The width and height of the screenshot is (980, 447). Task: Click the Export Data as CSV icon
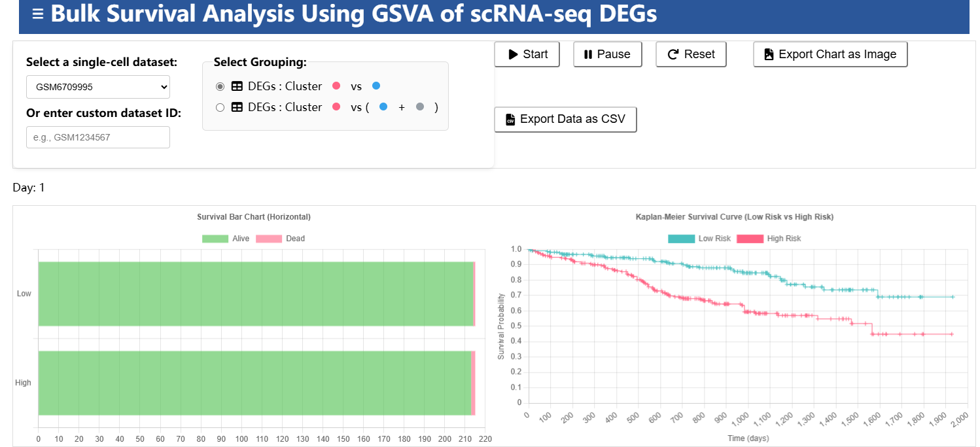tap(510, 120)
